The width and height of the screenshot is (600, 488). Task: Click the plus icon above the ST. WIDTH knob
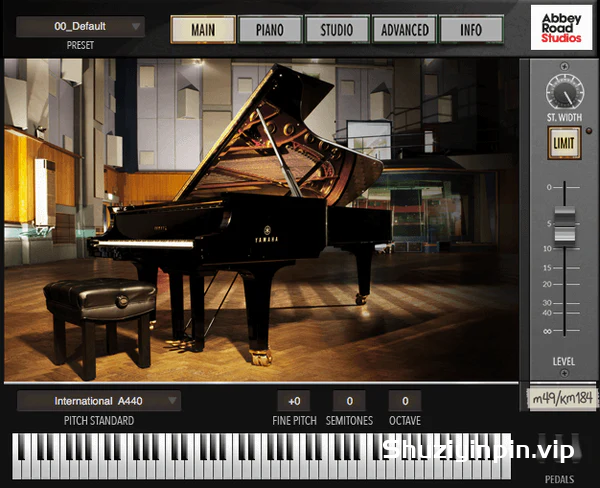[x=564, y=66]
